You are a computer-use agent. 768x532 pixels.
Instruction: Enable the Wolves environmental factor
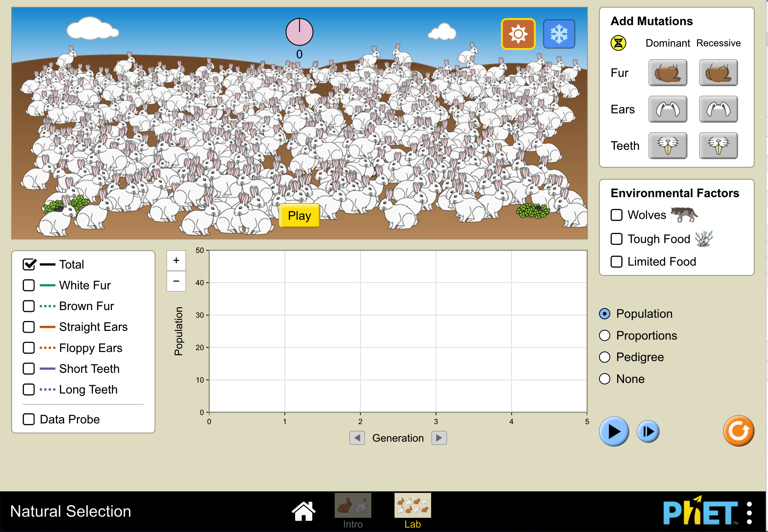616,215
